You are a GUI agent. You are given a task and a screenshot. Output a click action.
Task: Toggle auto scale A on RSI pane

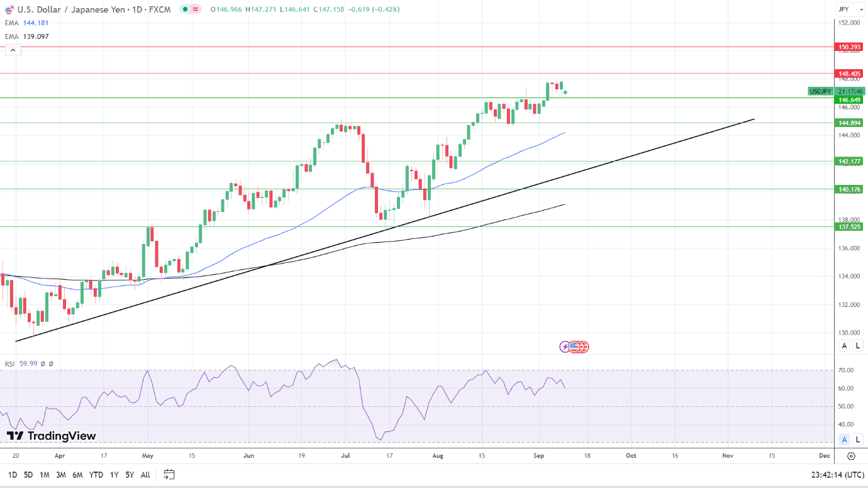[x=844, y=439]
